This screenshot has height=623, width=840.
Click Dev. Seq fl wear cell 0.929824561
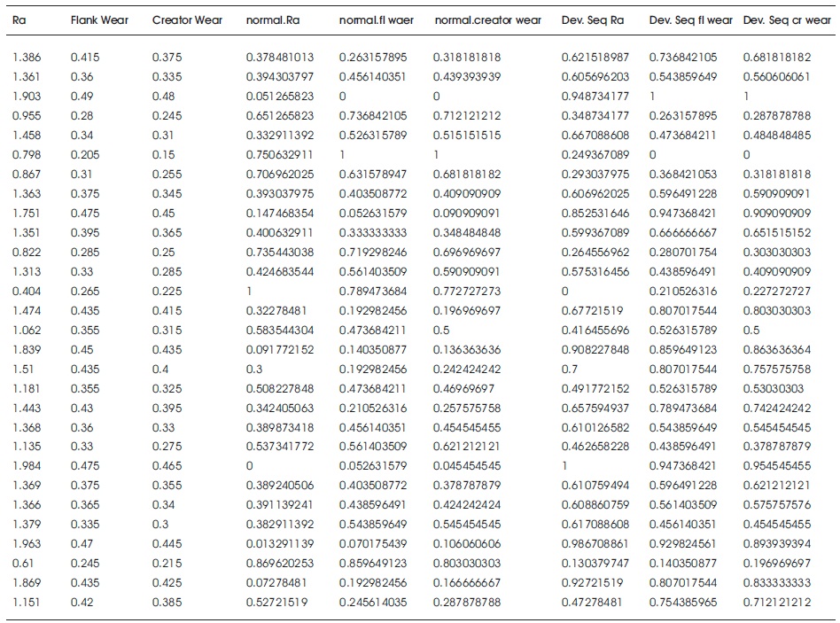[682, 544]
